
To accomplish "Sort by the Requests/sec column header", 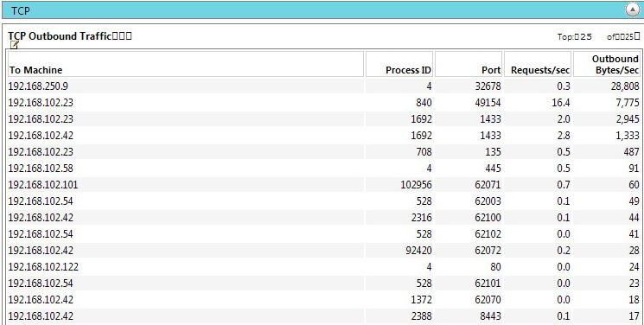I will point(538,64).
